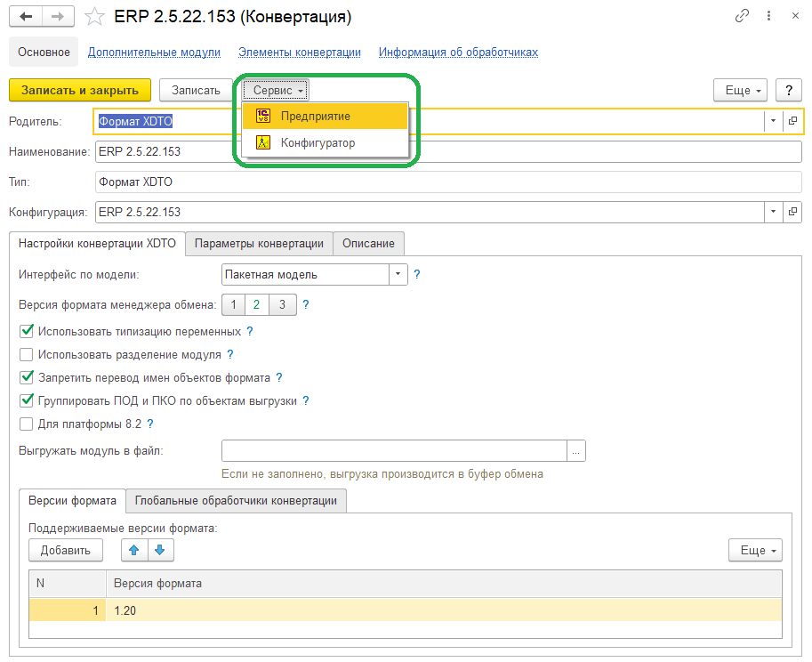Choose Конфигуратор from the Сервис menu
This screenshot has height=662, width=812.
[326, 142]
